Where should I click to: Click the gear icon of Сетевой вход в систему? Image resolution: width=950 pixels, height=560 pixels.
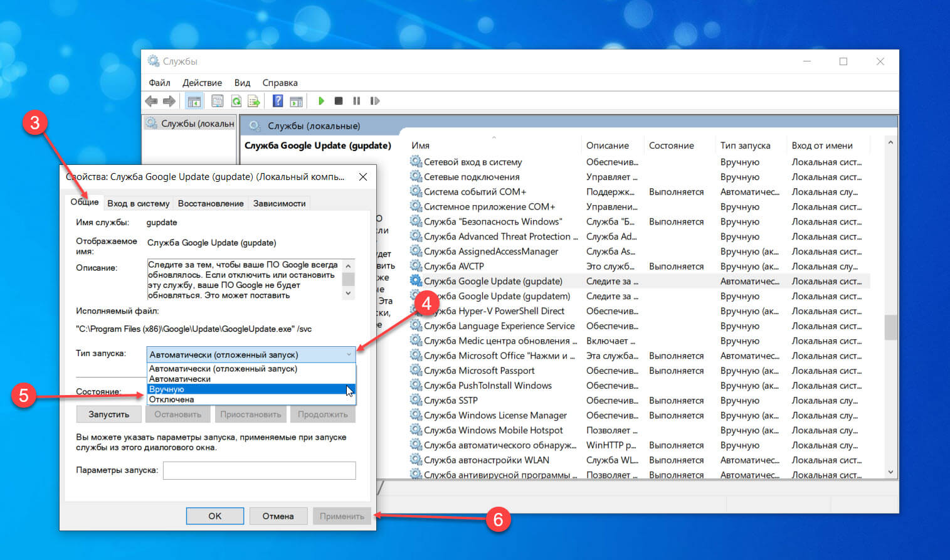coord(416,161)
